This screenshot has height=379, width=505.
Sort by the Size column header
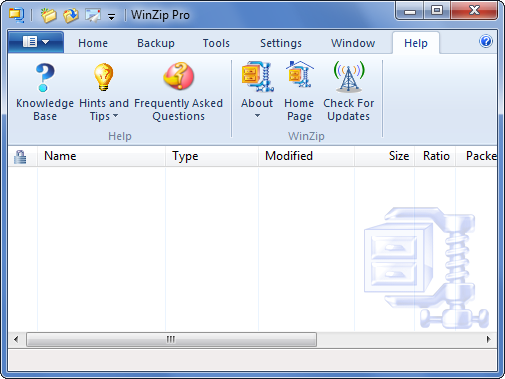pyautogui.click(x=384, y=156)
